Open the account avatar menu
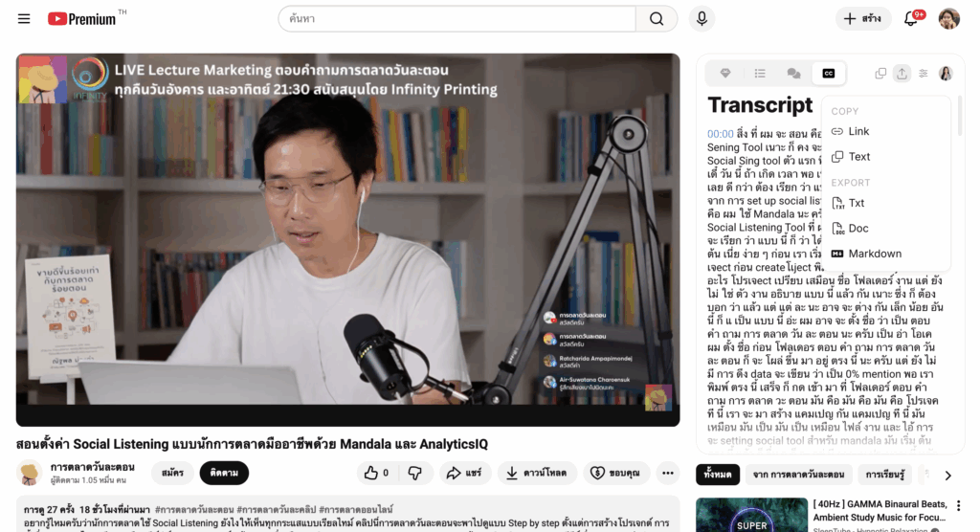Screen dimensions: 980x532 click(x=948, y=19)
